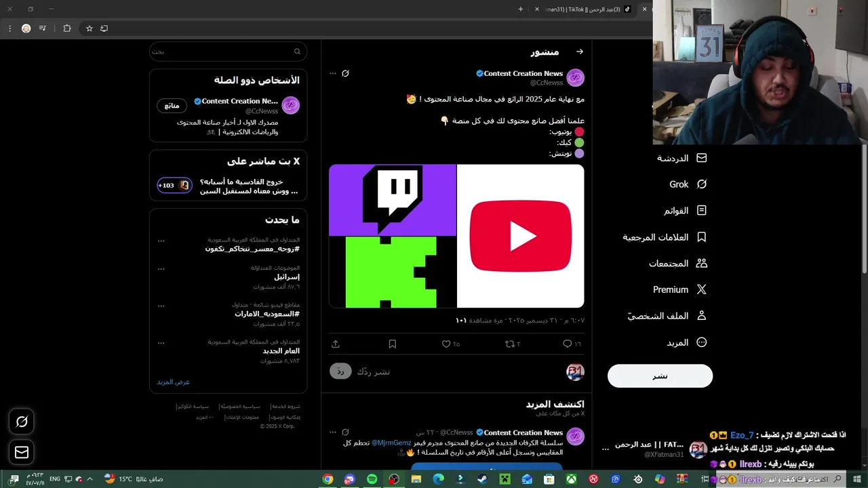Click Chrome profile avatar in toolbar
Screen dimensions: 868x488
(26, 28)
